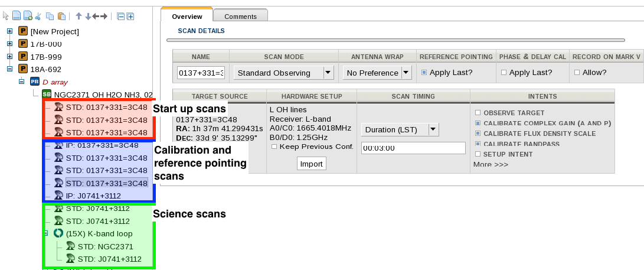The height and width of the screenshot is (270, 644).
Task: Click the cut (scissors) toolbar icon
Action: (38, 16)
